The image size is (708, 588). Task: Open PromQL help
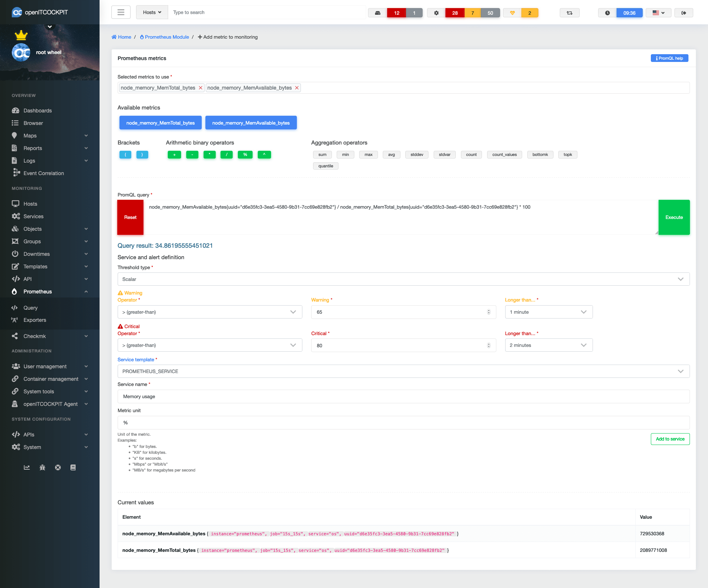[x=669, y=58]
